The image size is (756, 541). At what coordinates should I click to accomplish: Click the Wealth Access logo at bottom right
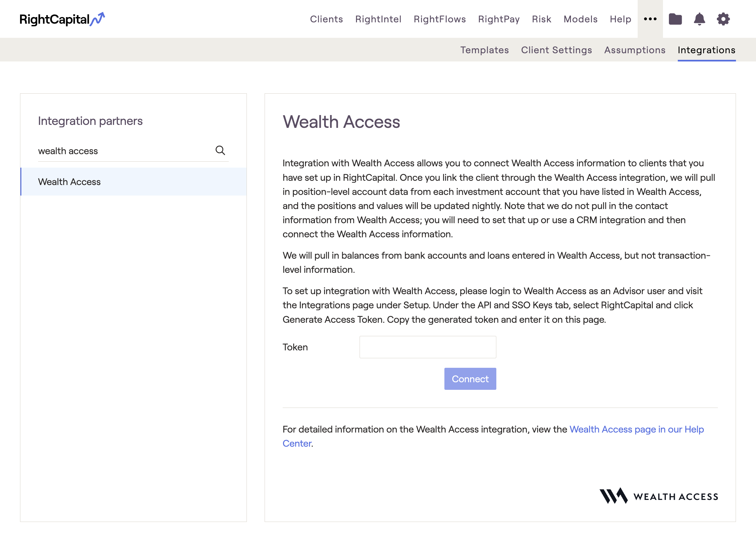(660, 496)
